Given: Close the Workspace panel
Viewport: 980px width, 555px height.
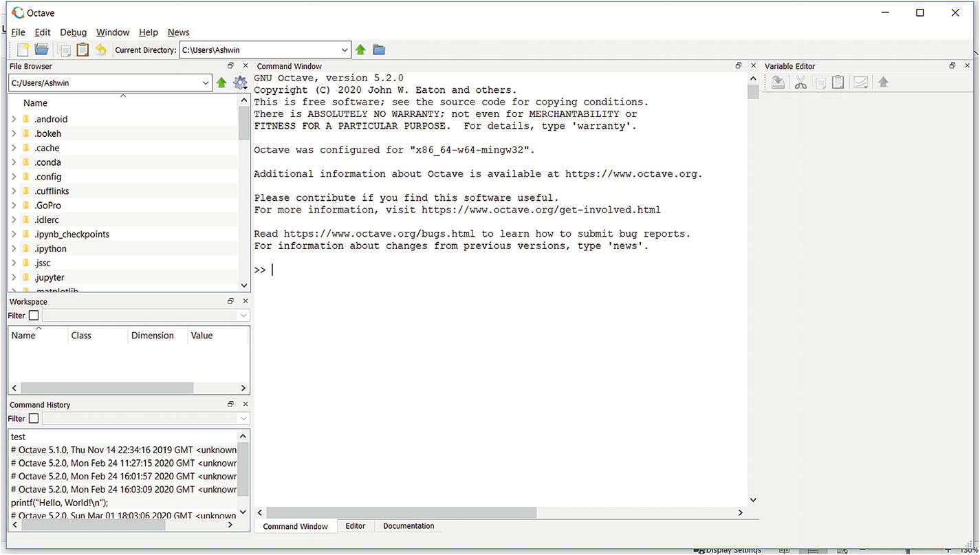Looking at the screenshot, I should 246,301.
